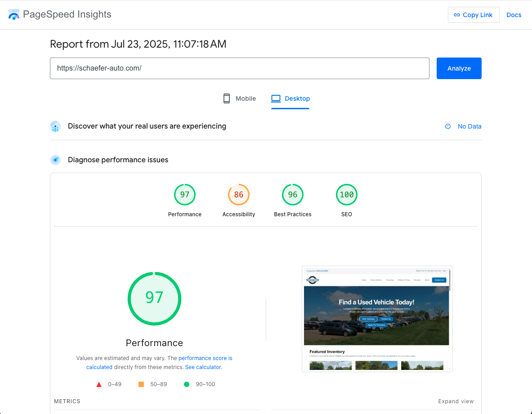Click the PageSpeed Insights logo icon

(x=14, y=15)
